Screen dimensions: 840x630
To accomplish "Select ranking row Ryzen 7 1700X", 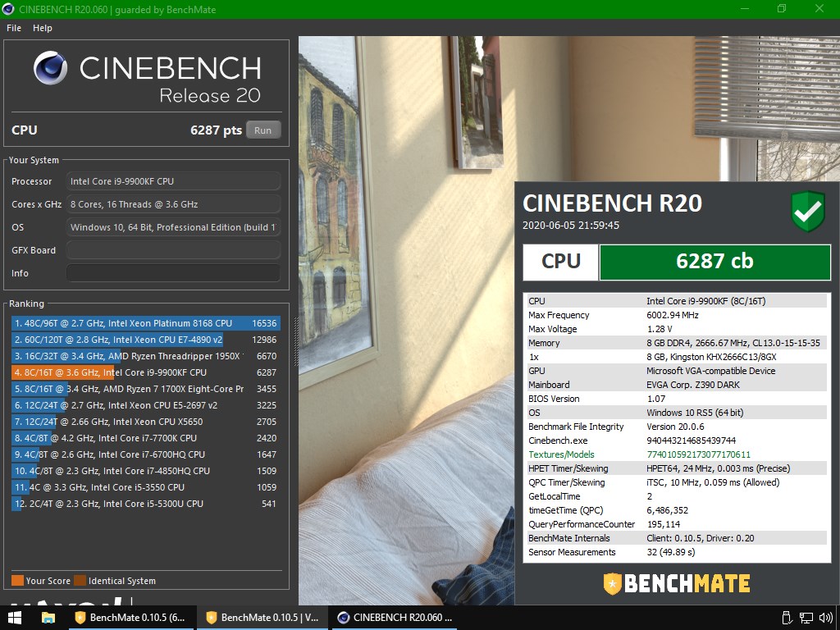I will pyautogui.click(x=146, y=389).
